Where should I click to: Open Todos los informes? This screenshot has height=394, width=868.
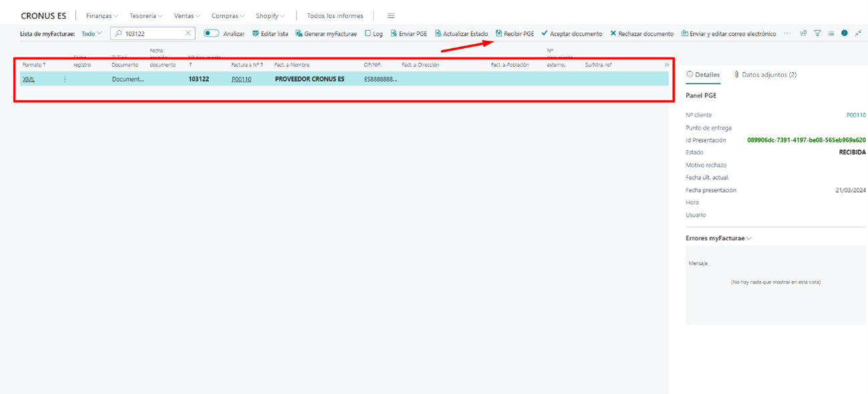point(335,16)
